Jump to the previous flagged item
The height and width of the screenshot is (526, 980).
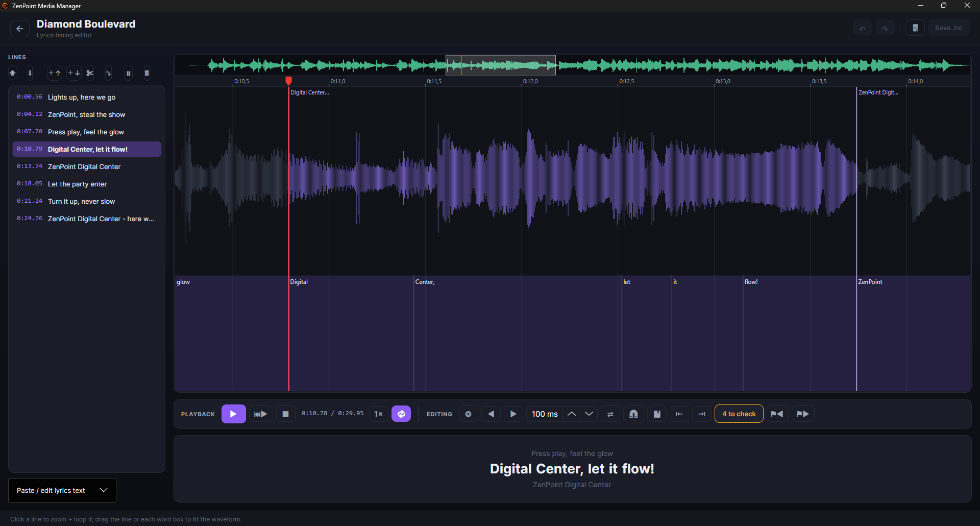click(x=777, y=414)
